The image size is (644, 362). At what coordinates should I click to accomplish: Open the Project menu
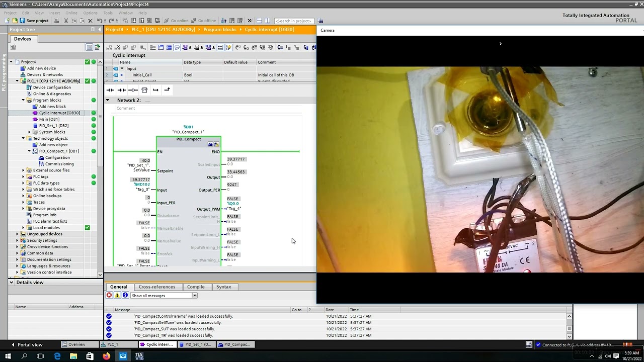point(10,13)
